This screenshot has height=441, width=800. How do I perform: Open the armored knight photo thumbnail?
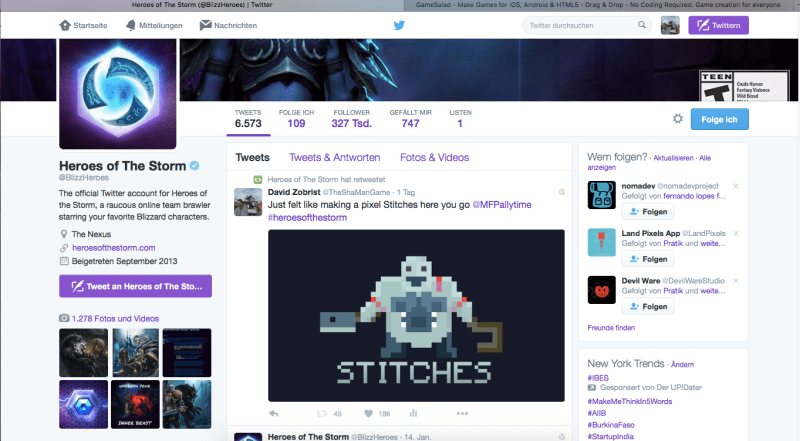click(x=135, y=353)
